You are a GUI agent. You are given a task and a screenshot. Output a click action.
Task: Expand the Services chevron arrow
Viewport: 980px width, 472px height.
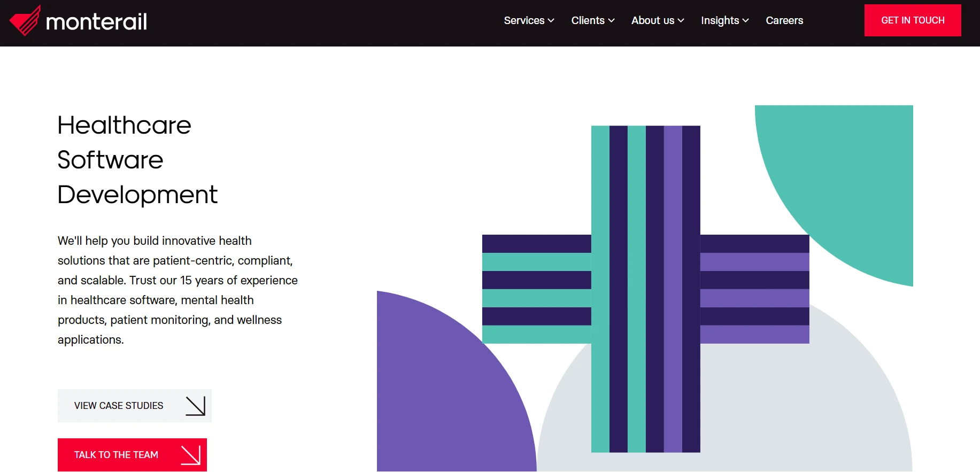pyautogui.click(x=551, y=21)
